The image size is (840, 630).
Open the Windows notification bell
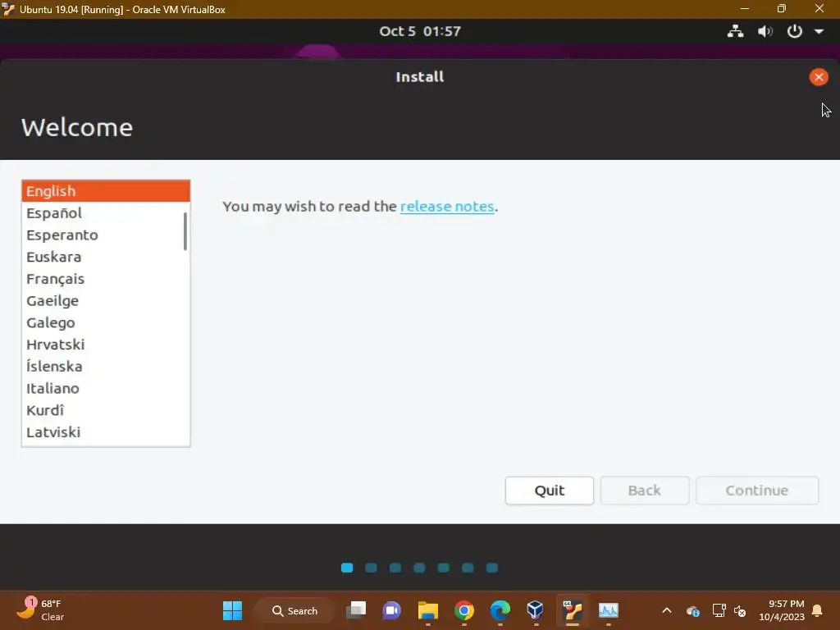coord(818,610)
